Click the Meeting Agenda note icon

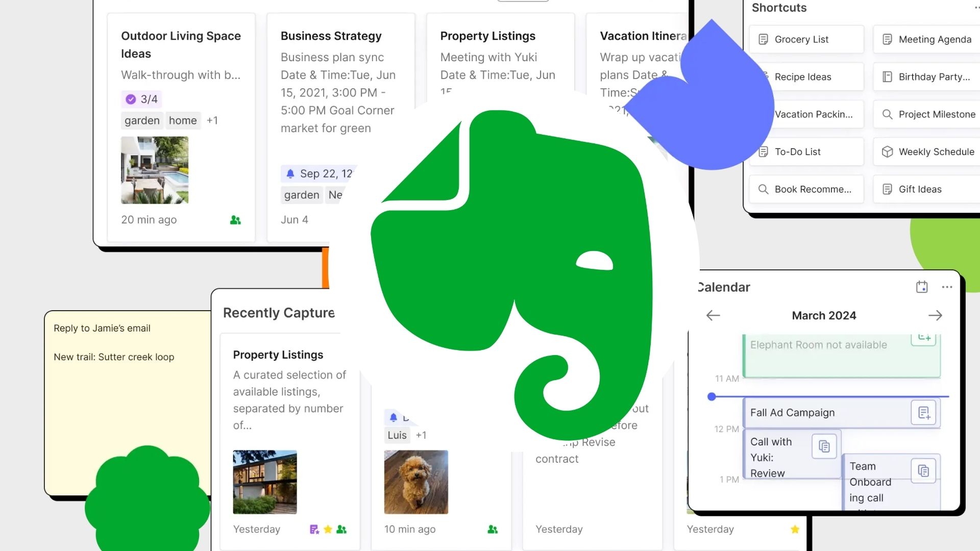(x=887, y=39)
